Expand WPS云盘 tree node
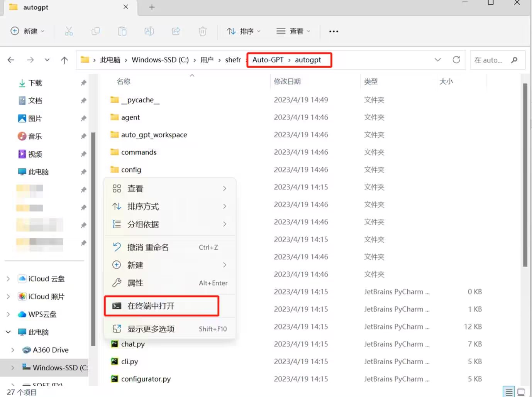The width and height of the screenshot is (532, 397). click(x=8, y=314)
